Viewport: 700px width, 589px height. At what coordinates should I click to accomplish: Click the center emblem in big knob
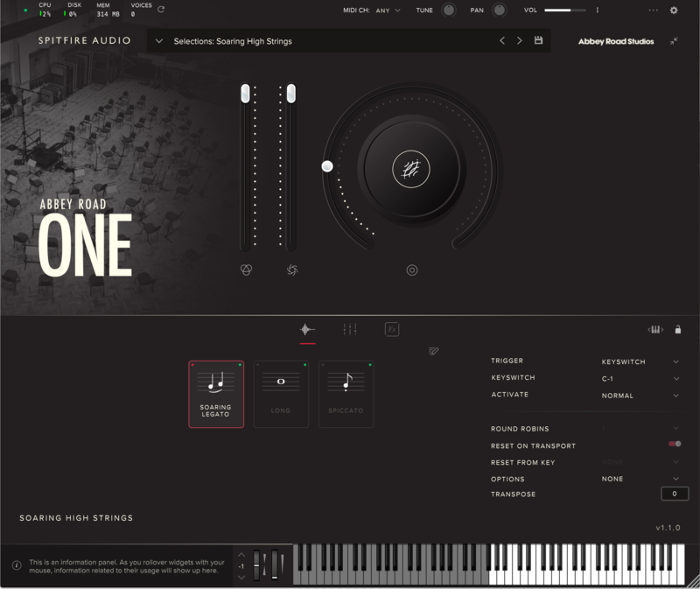coord(411,169)
